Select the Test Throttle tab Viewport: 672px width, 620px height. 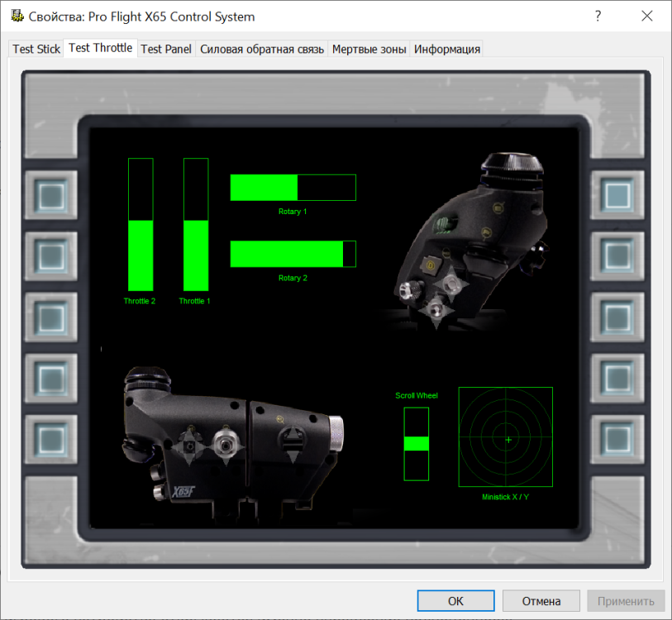pyautogui.click(x=100, y=48)
